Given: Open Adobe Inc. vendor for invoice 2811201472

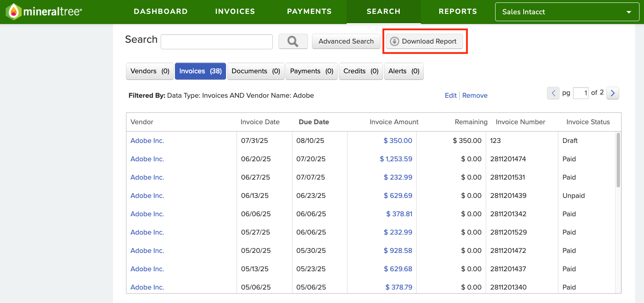Looking at the screenshot, I should pyautogui.click(x=147, y=250).
